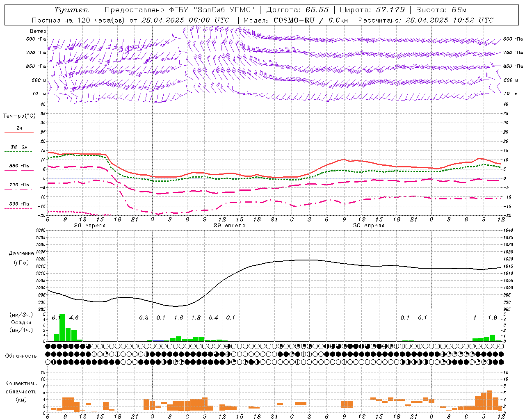Click the "1.8" precipitation total value

(196, 318)
